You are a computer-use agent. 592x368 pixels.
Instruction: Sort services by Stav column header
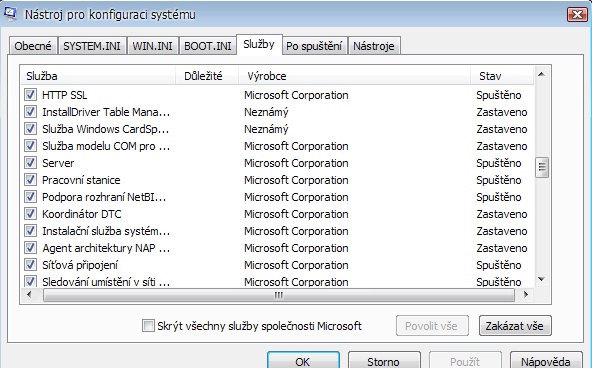(502, 76)
